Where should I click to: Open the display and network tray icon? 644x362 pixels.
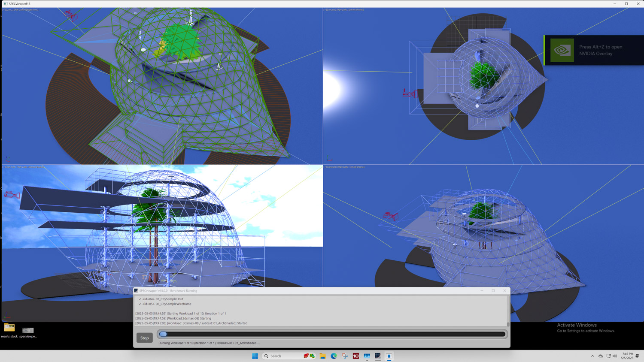(x=608, y=356)
